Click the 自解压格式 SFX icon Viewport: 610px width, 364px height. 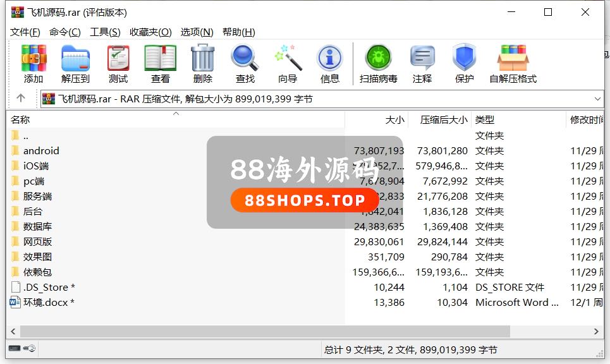(x=513, y=64)
